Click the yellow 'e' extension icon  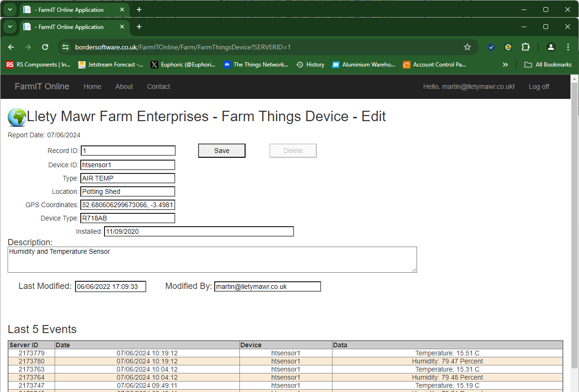(x=508, y=47)
